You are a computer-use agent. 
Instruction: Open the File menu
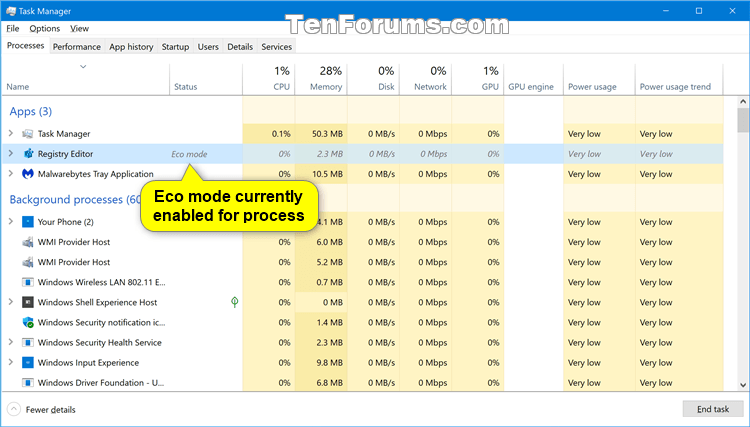[13, 29]
